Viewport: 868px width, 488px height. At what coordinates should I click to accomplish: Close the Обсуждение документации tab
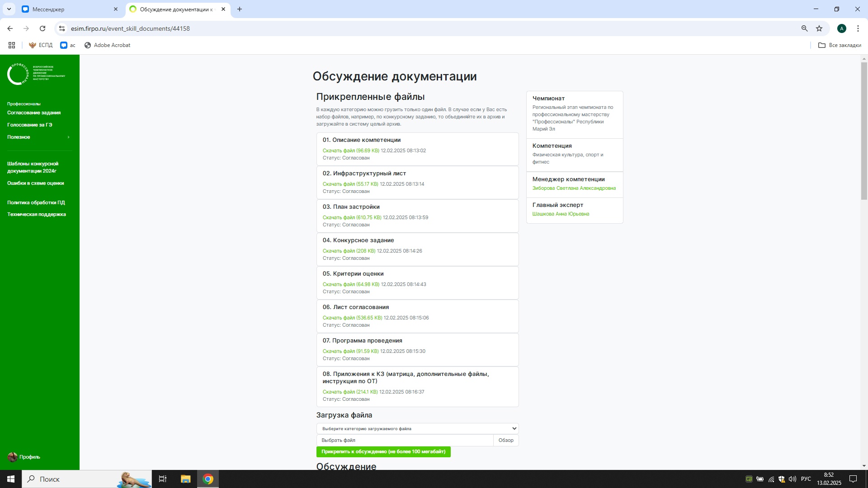(x=223, y=9)
